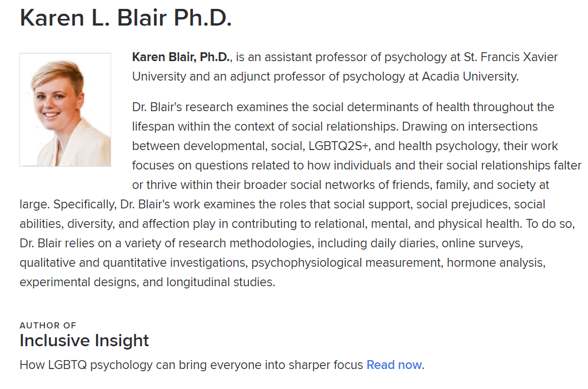Click the words "hormone analysis"

point(495,263)
